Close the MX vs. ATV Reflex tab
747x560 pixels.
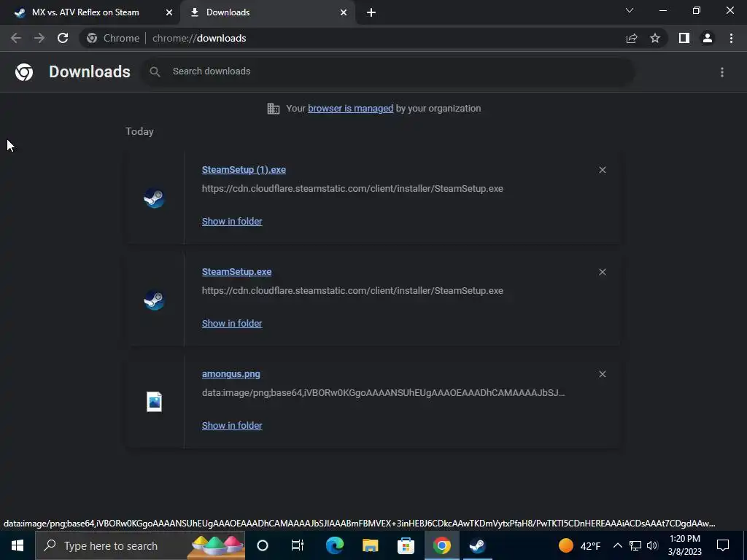pyautogui.click(x=169, y=13)
